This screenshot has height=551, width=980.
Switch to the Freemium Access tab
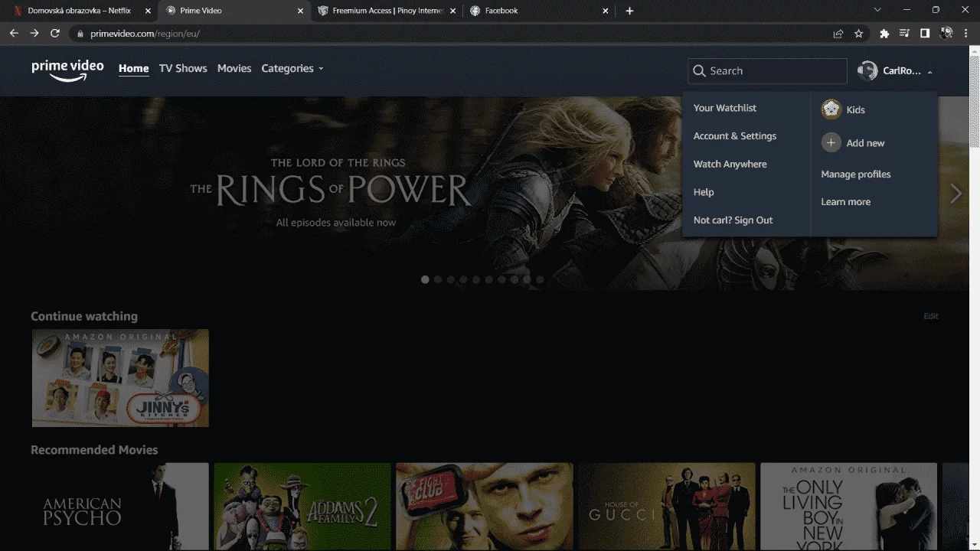(x=387, y=11)
